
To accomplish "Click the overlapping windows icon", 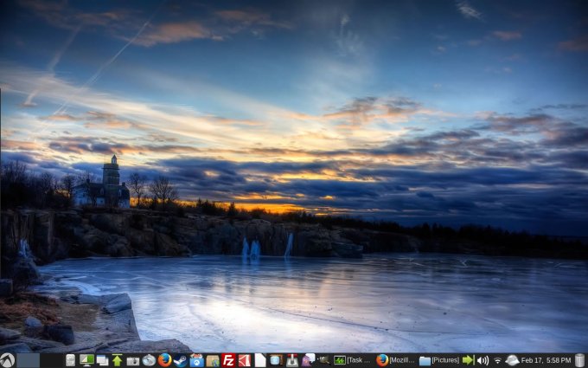I will click(102, 360).
